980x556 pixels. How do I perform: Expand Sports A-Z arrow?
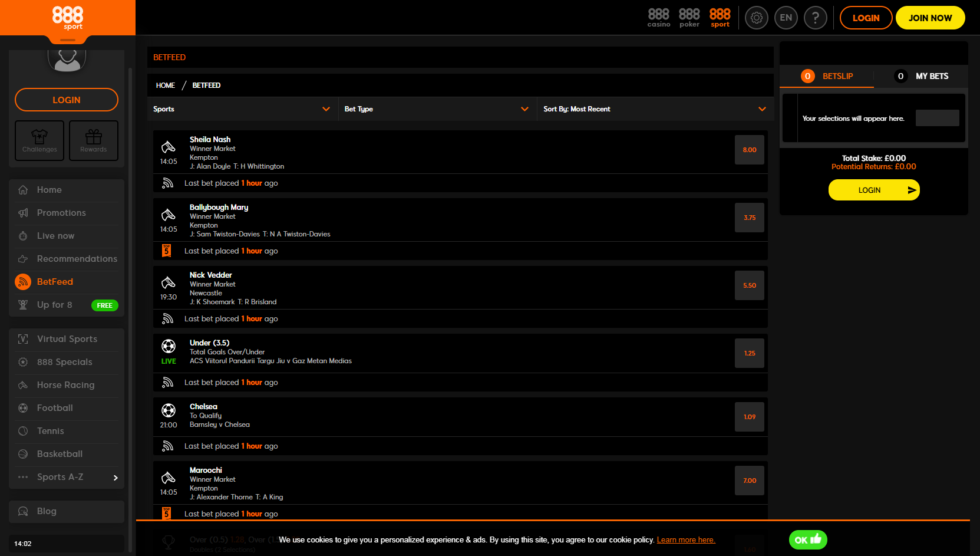point(116,478)
